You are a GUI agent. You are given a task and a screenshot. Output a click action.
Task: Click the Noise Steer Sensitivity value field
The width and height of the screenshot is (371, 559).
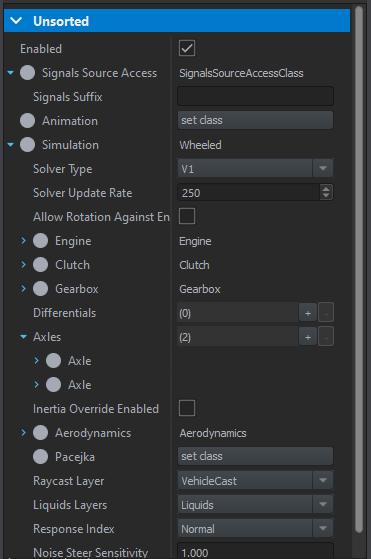click(256, 551)
